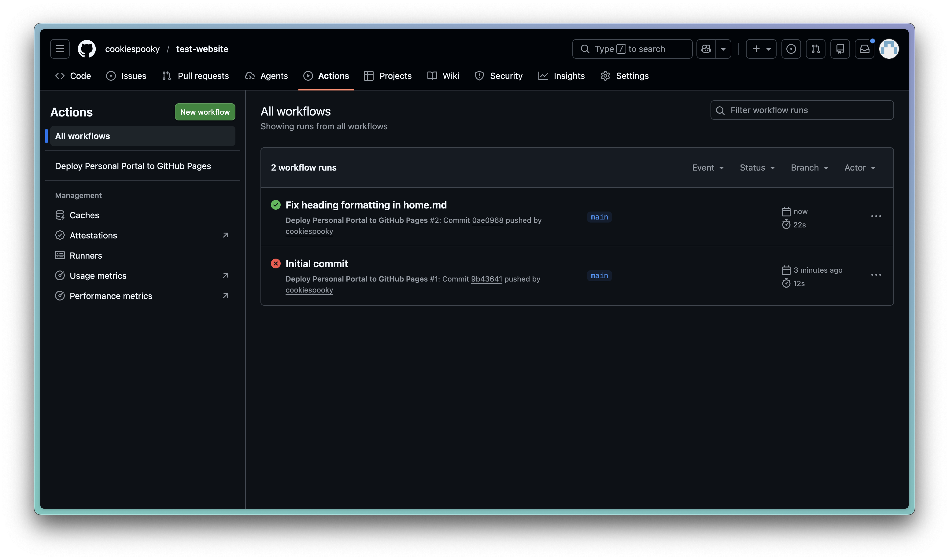Screen dimensions: 949x560
Task: Open pull requests icon in top header
Action: 815,49
